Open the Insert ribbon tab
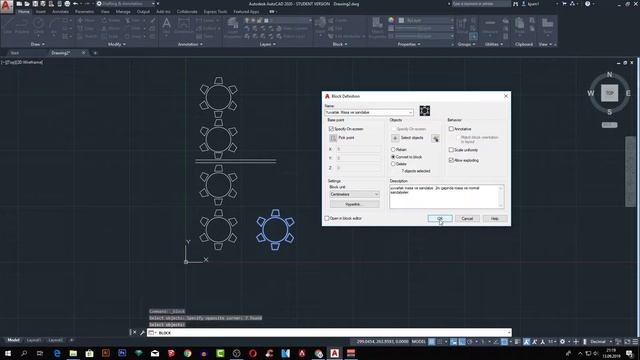 point(41,12)
